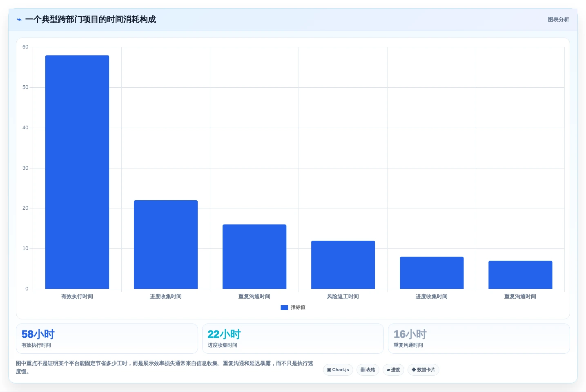This screenshot has height=392, width=586.
Task: Click the shortest bar at far right
Action: [520, 275]
